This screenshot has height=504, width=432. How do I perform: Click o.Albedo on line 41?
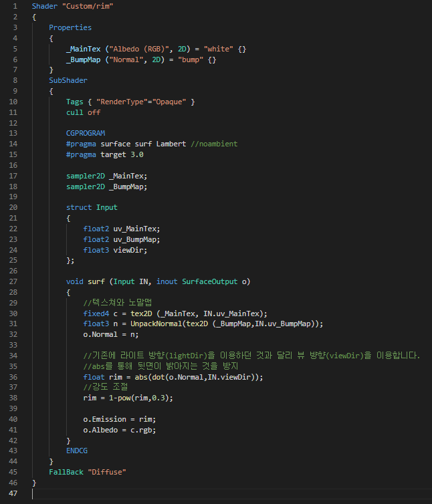click(x=100, y=430)
